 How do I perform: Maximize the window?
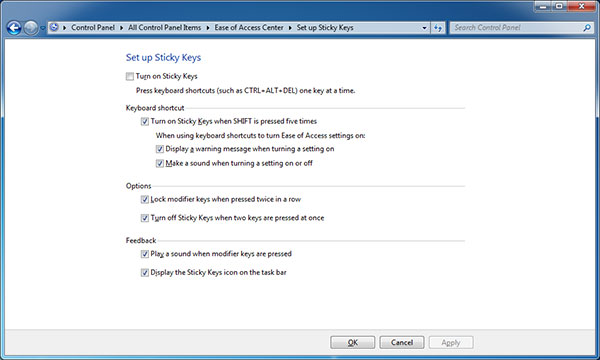tap(559, 6)
